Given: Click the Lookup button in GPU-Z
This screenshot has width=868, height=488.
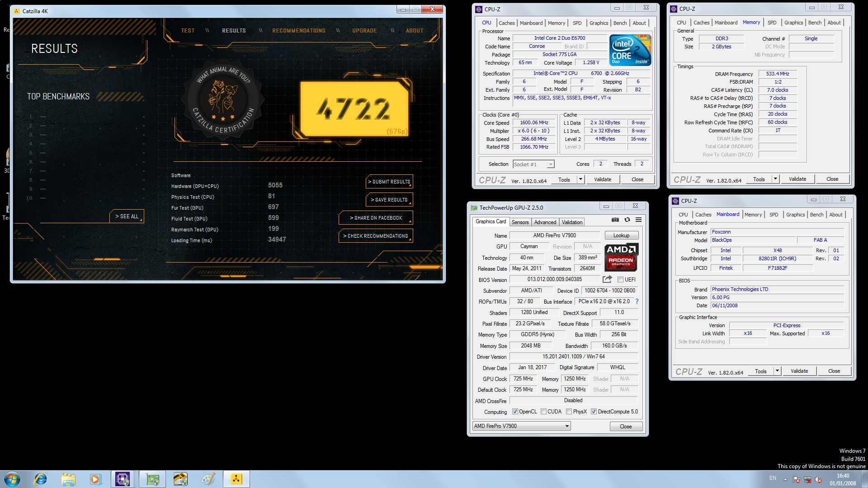Looking at the screenshot, I should (621, 235).
